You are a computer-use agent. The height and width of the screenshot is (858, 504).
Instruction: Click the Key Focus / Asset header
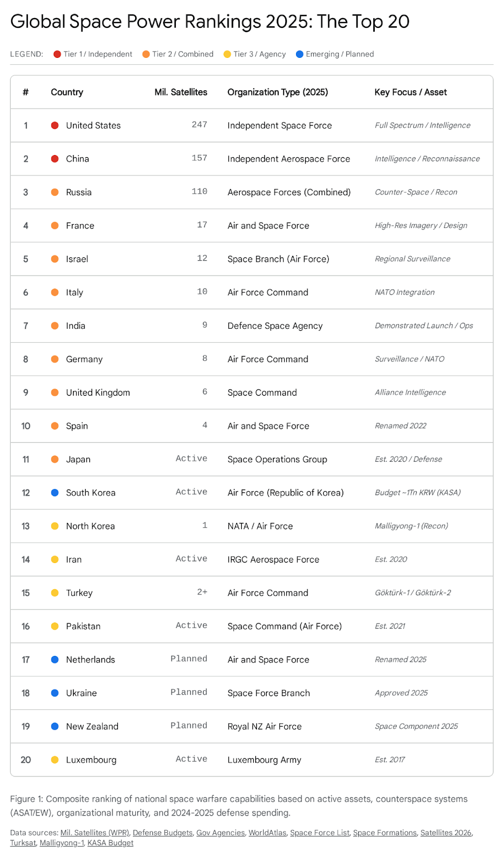click(x=410, y=92)
